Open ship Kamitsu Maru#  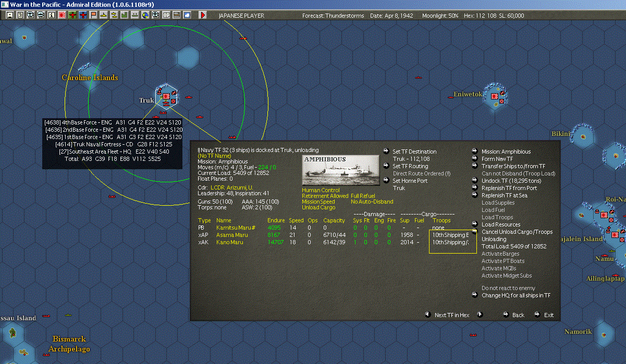coord(236,228)
